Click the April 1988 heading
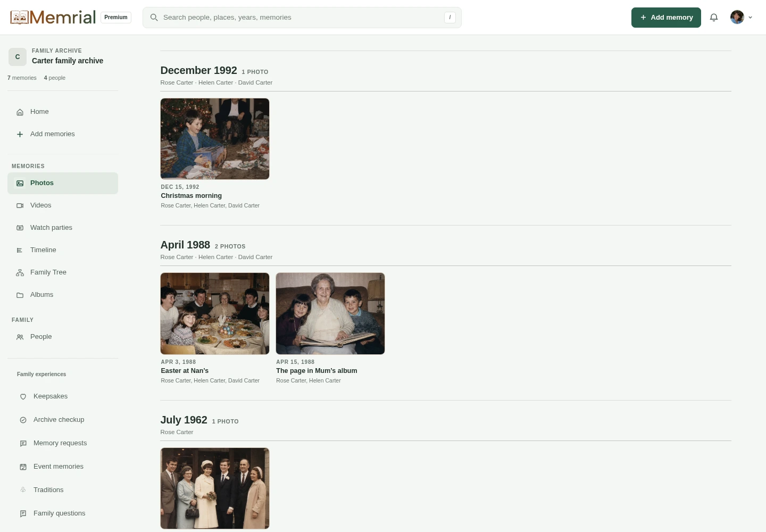This screenshot has width=766, height=532. pos(185,245)
